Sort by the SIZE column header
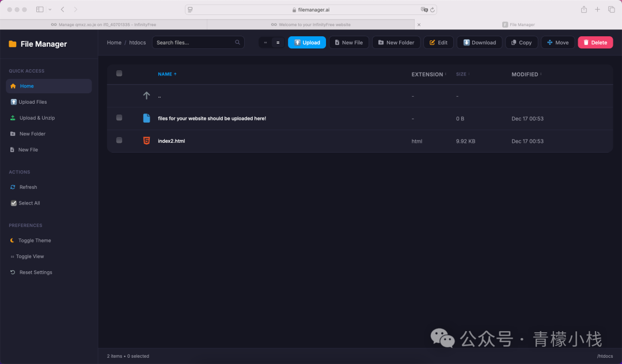This screenshot has height=364, width=622. tap(462, 74)
